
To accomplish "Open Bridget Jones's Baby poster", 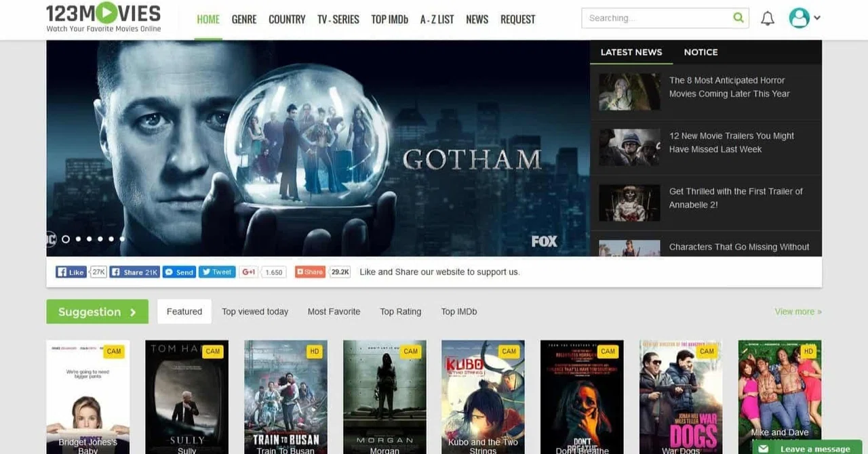I will point(87,397).
